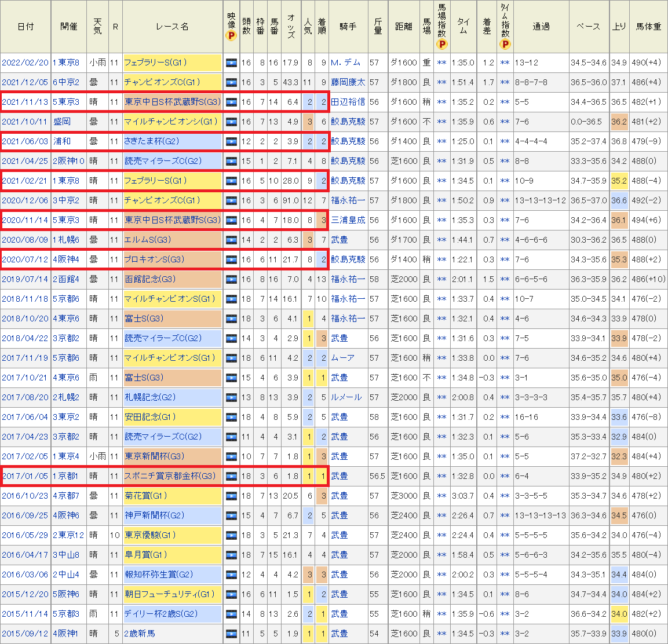
Task: Open 札幌記念(G2) race link
Action: (x=150, y=397)
